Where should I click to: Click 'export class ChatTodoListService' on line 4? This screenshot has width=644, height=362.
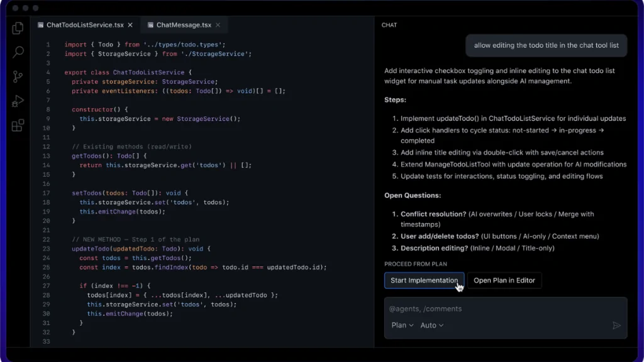coord(125,72)
